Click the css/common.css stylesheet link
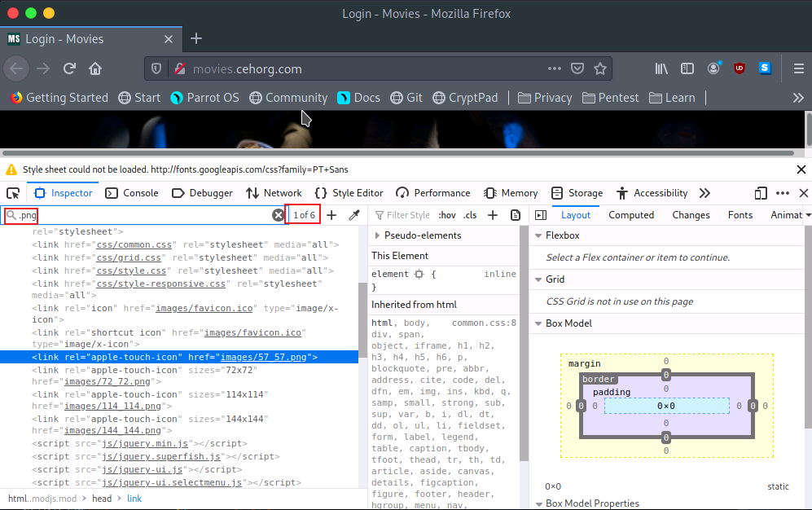Screen dimensions: 812x510 click(x=134, y=244)
